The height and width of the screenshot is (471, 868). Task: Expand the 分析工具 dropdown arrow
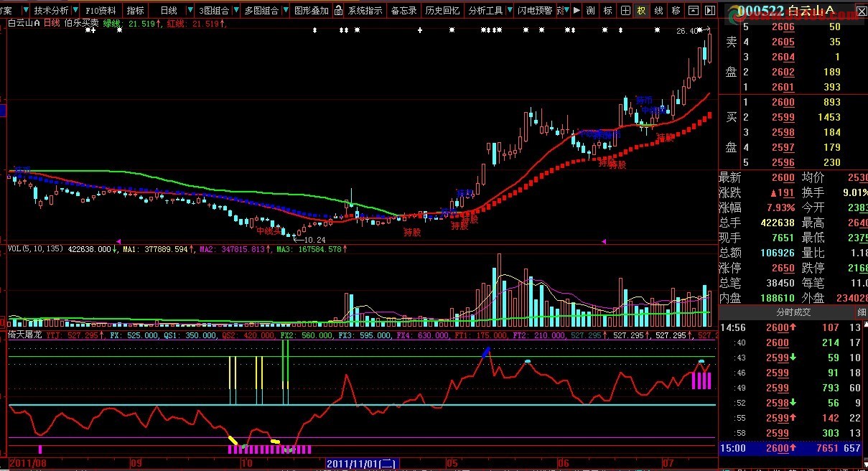click(x=510, y=11)
